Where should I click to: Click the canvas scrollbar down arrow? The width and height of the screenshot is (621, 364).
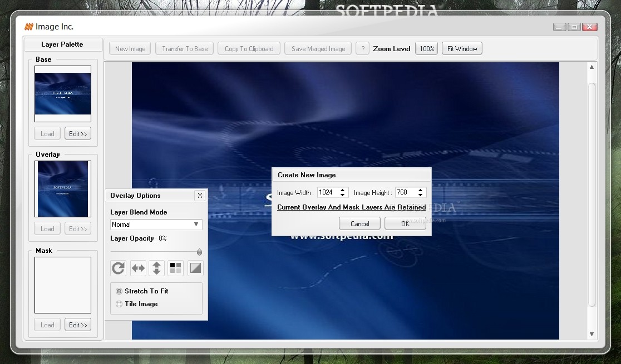(x=592, y=335)
